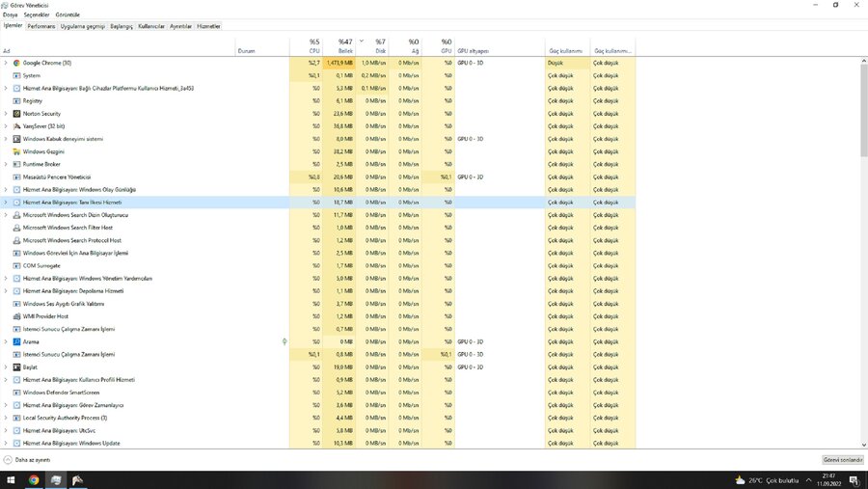
Task: Expand the Google Chrome (30) process group
Action: tap(6, 63)
